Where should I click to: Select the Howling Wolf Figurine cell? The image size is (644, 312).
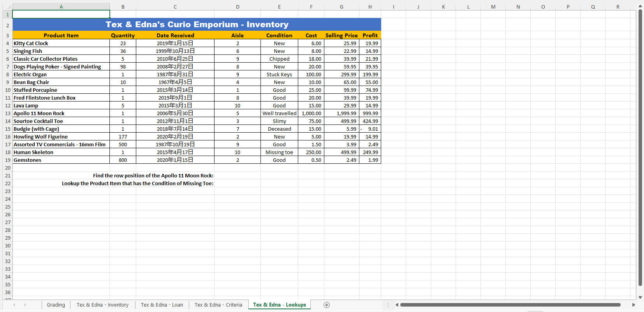pos(61,137)
